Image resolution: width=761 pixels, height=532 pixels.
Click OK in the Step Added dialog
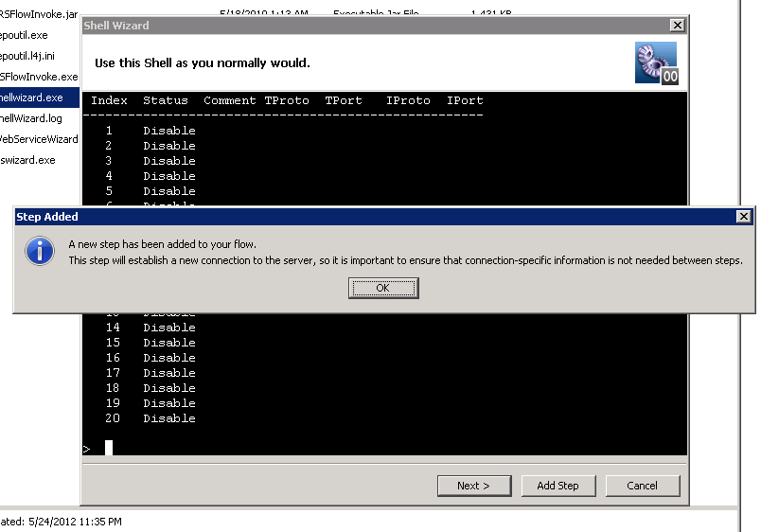pos(382,288)
